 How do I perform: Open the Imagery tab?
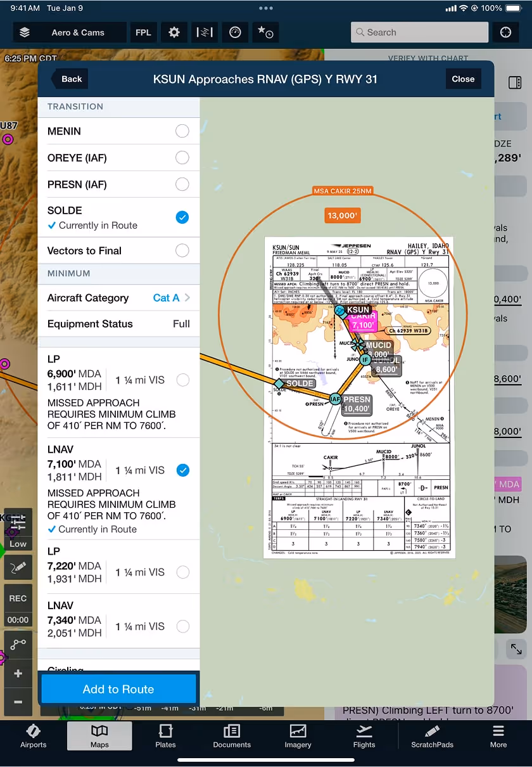click(298, 737)
